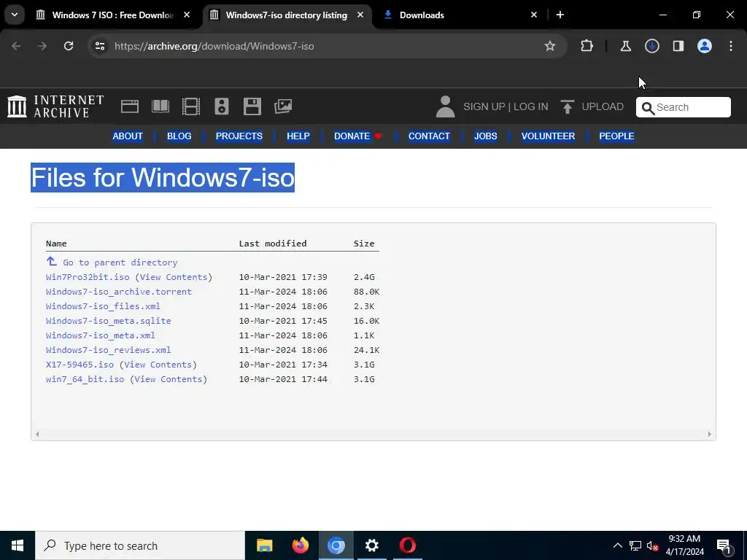Open Windows7-iso_meta.xml link
The height and width of the screenshot is (560, 747).
(101, 335)
